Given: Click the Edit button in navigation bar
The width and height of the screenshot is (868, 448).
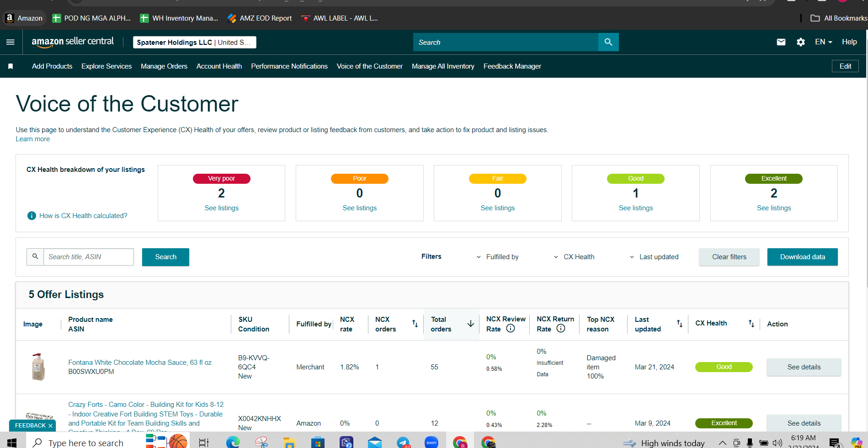Looking at the screenshot, I should tap(845, 66).
